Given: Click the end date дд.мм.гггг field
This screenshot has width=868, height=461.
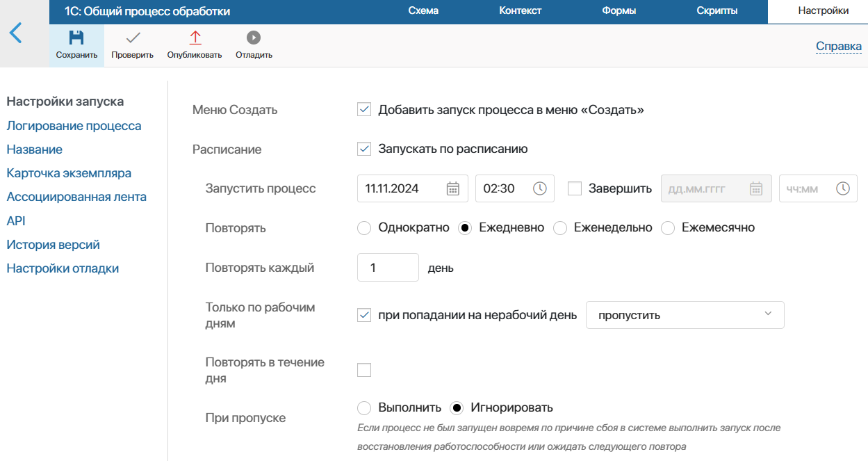Looking at the screenshot, I should [716, 188].
